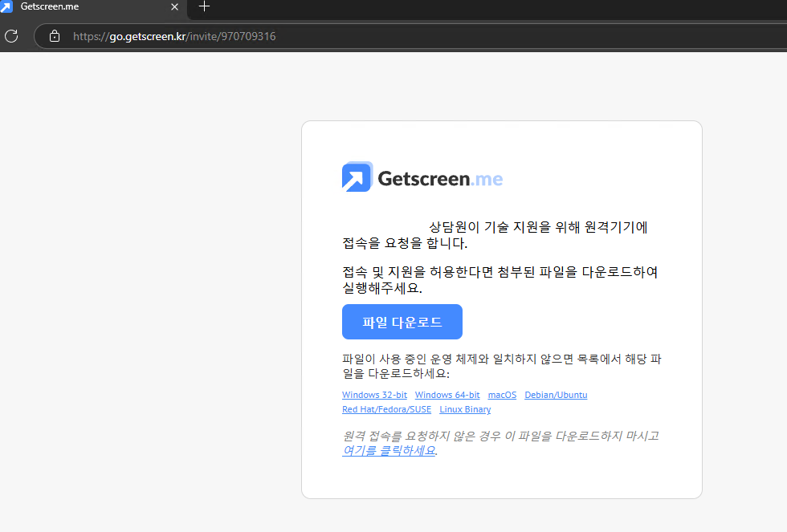This screenshot has height=532, width=787.
Task: Close the Getscreen.me tab
Action: pyautogui.click(x=174, y=7)
